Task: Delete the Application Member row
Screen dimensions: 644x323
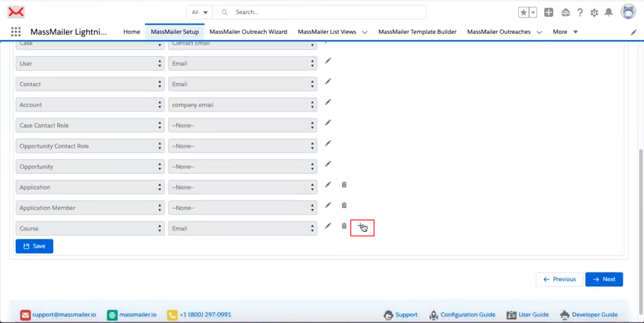Action: tap(344, 205)
